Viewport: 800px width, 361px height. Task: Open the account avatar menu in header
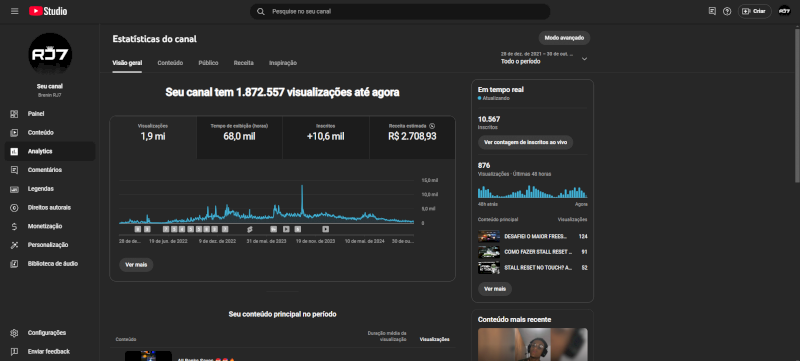pyautogui.click(x=784, y=11)
